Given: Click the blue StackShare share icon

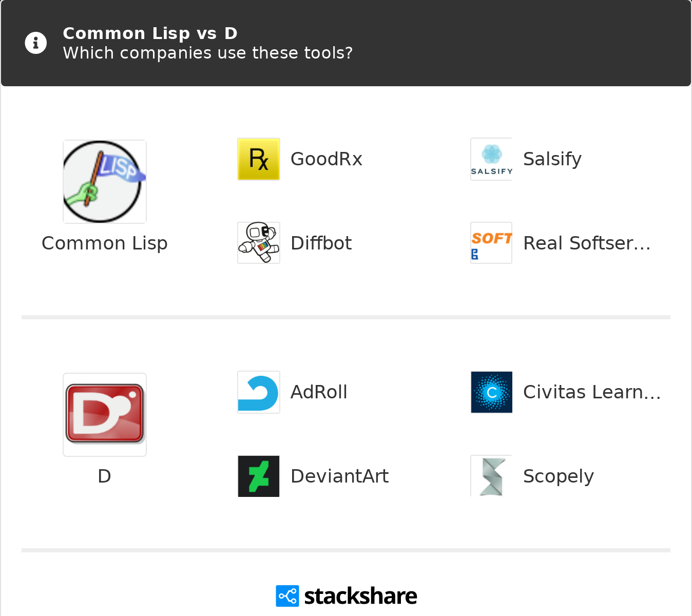Looking at the screenshot, I should tap(287, 596).
